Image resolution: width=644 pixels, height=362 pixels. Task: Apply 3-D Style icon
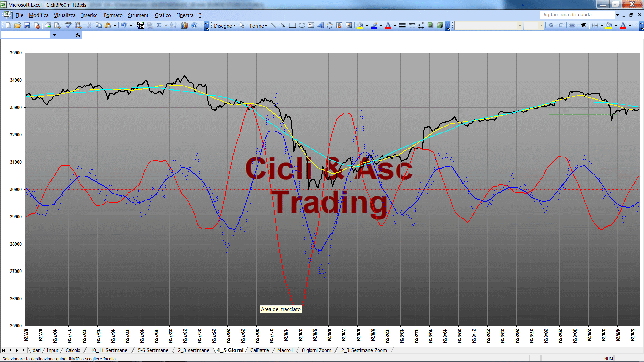[x=440, y=26]
